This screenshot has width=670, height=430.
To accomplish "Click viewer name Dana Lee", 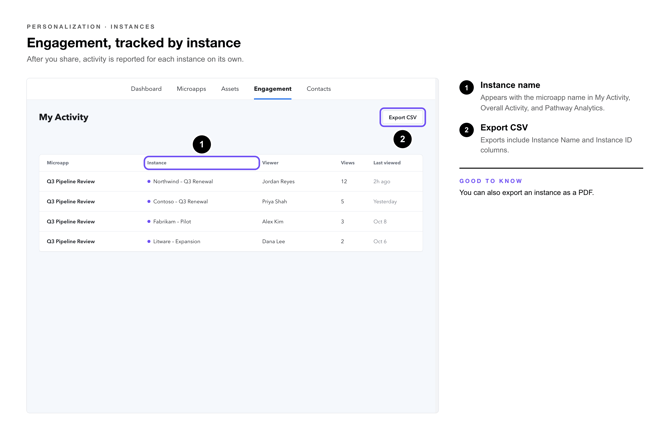I will pyautogui.click(x=273, y=242).
